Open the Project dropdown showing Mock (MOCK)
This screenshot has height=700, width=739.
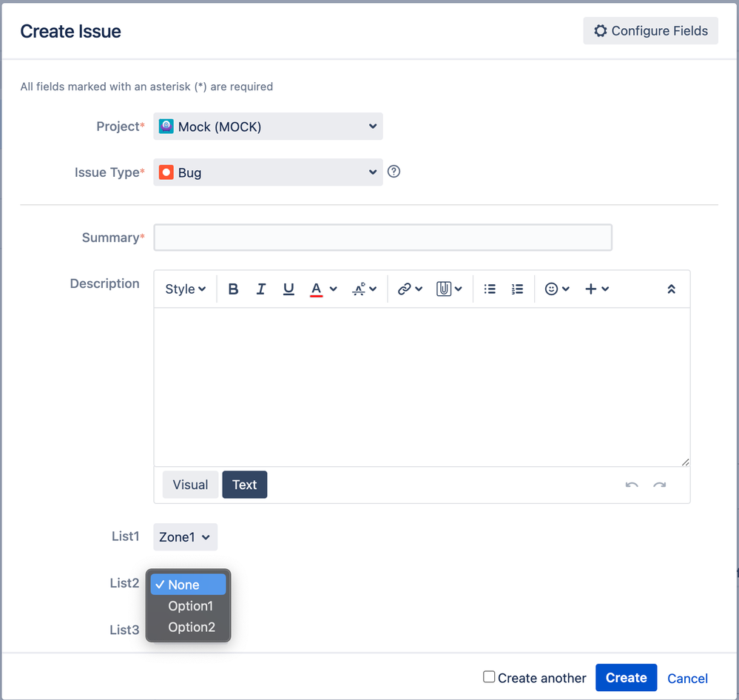click(x=268, y=127)
